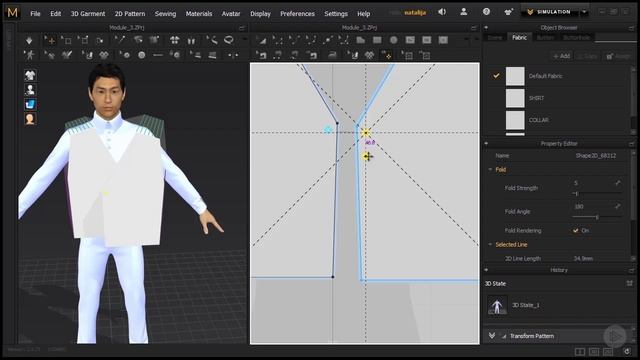Screen dimensions: 640x360
Task: Click the add 3D State icon
Action: point(629,283)
